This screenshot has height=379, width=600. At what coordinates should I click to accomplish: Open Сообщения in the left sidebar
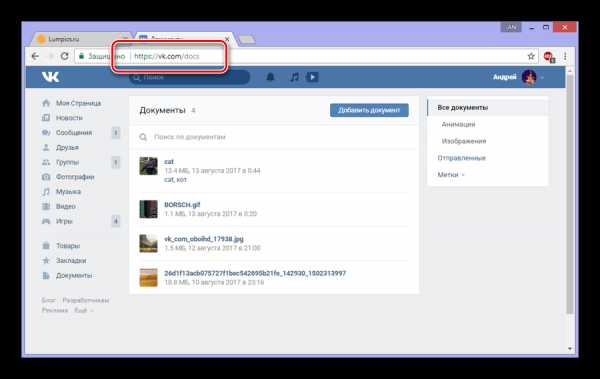(74, 133)
